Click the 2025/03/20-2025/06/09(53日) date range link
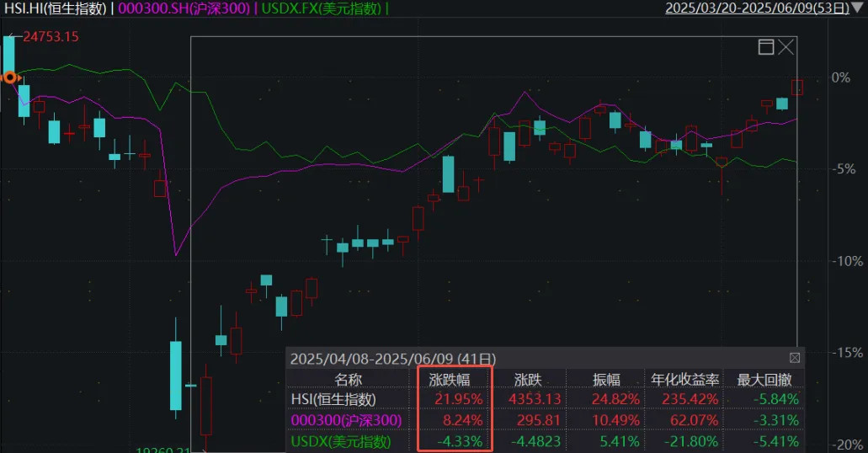 757,8
